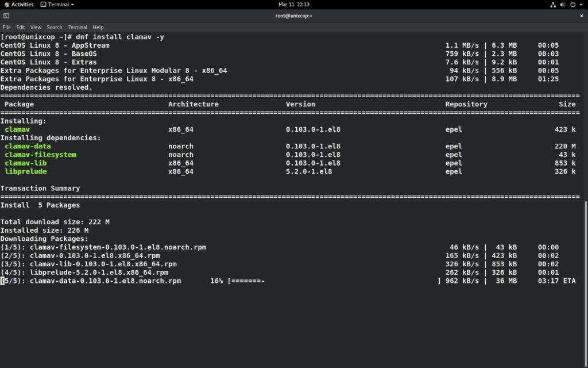588x368 pixels.
Task: Click the 'Repository' column header
Action: coord(466,105)
